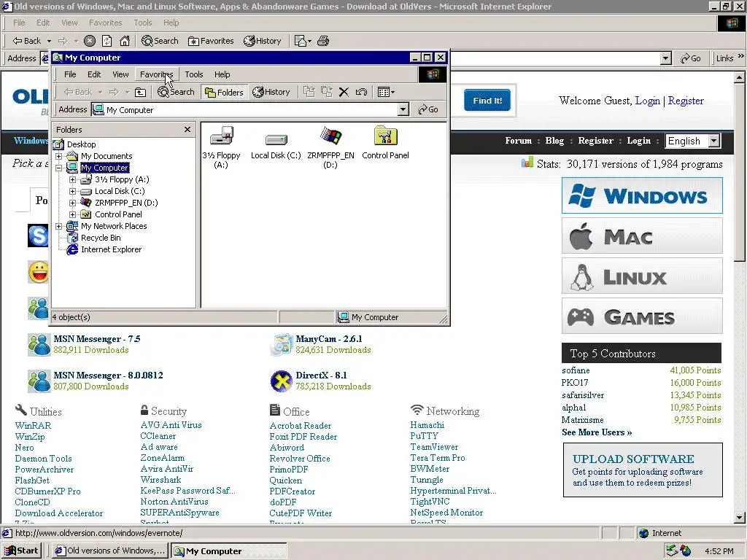
Task: Click the Forum link in site navigation
Action: tap(519, 141)
